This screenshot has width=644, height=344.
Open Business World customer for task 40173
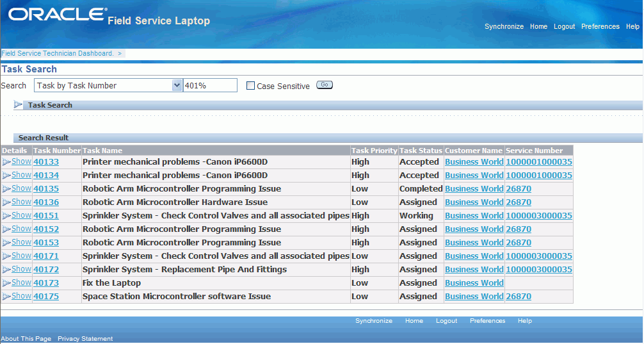pyautogui.click(x=474, y=283)
